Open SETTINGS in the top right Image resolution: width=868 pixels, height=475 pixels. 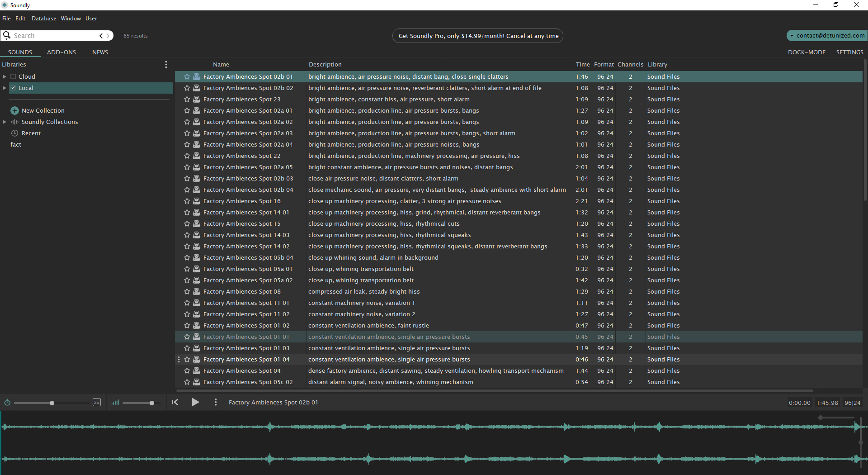[849, 52]
